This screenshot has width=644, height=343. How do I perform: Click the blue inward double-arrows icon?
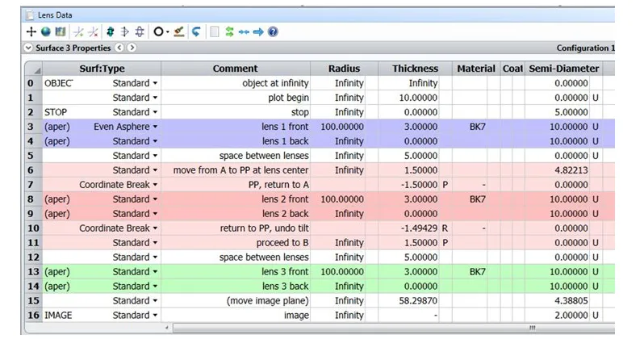pyautogui.click(x=244, y=31)
